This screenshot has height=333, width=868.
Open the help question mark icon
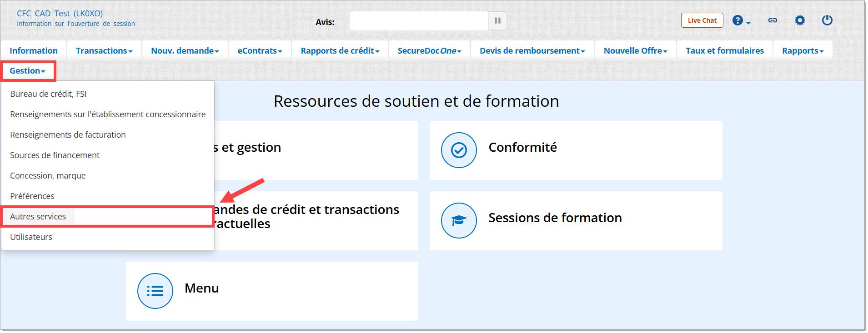click(x=738, y=20)
